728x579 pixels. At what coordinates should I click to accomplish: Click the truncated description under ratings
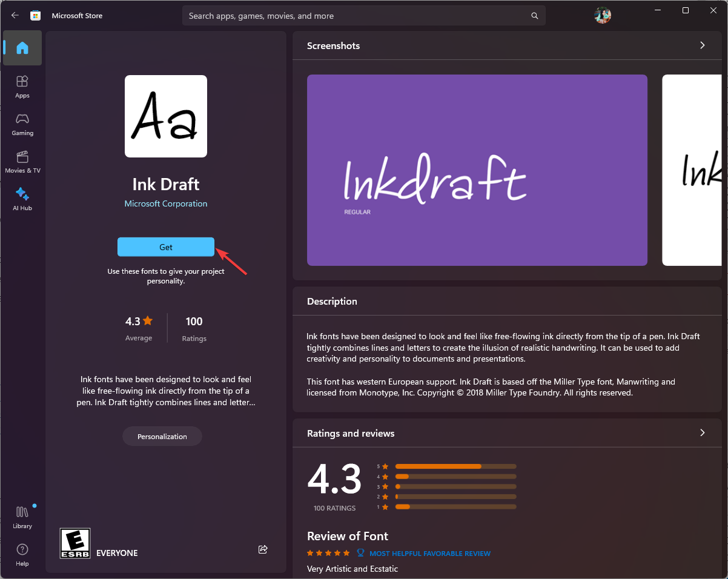(165, 391)
